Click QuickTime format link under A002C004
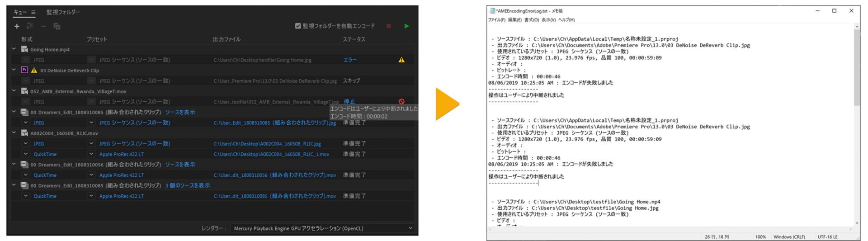This screenshot has height=241, width=868. (45, 154)
